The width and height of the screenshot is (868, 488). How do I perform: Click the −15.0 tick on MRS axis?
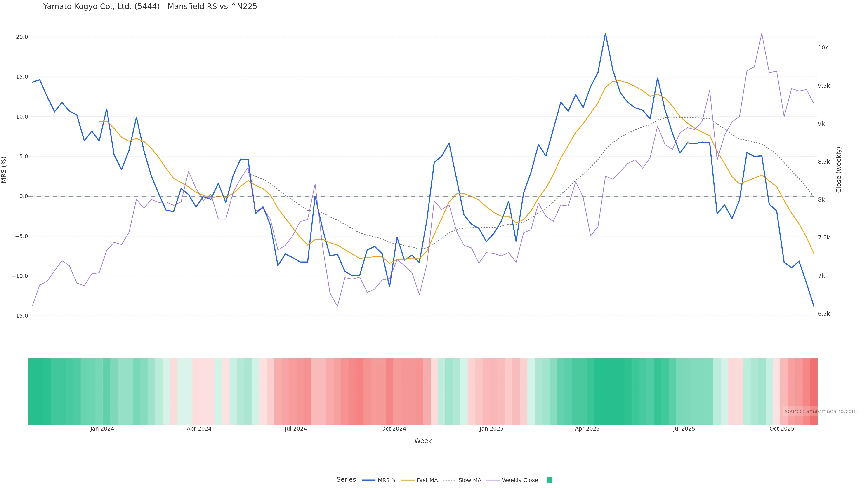coord(20,316)
